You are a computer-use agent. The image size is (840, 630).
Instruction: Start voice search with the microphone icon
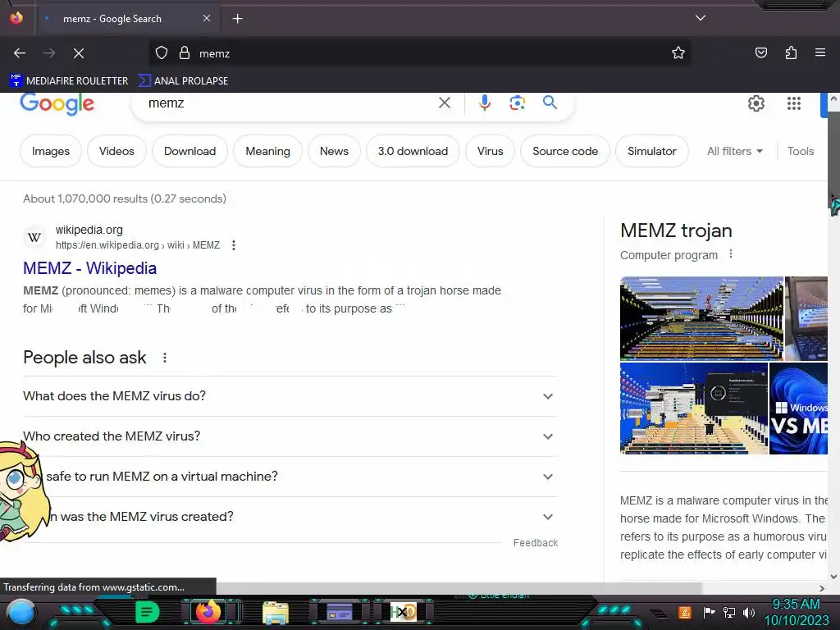pyautogui.click(x=484, y=103)
